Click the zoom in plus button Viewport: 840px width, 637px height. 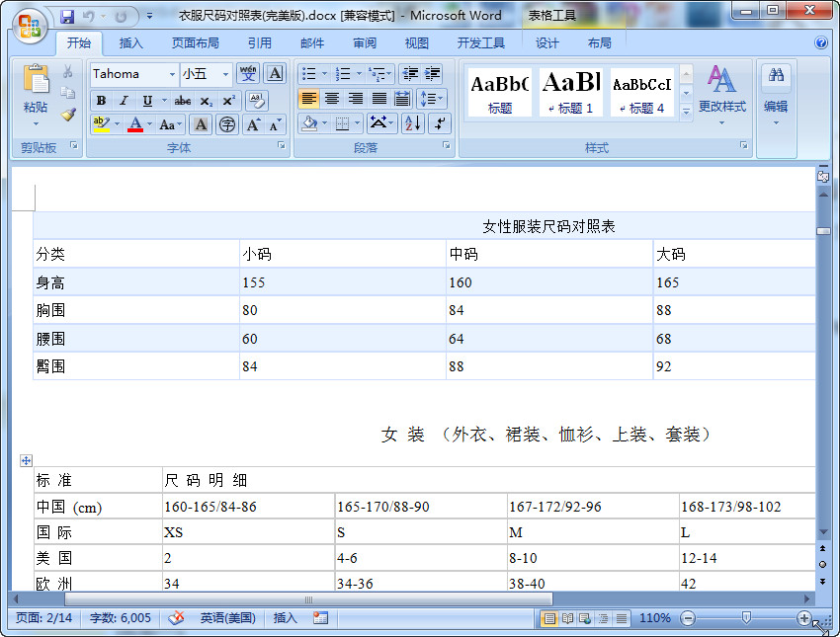(x=803, y=619)
